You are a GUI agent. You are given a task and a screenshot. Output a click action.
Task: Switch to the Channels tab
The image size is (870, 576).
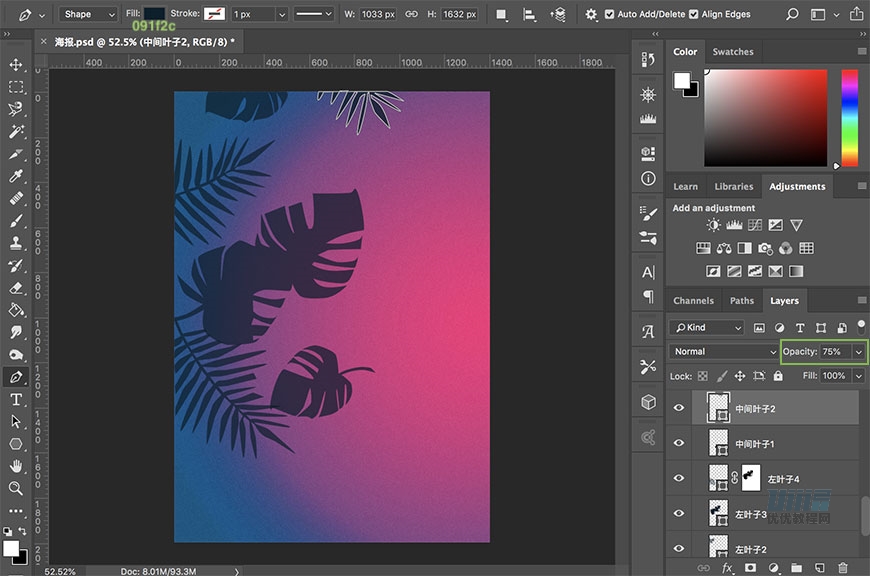[x=693, y=300]
